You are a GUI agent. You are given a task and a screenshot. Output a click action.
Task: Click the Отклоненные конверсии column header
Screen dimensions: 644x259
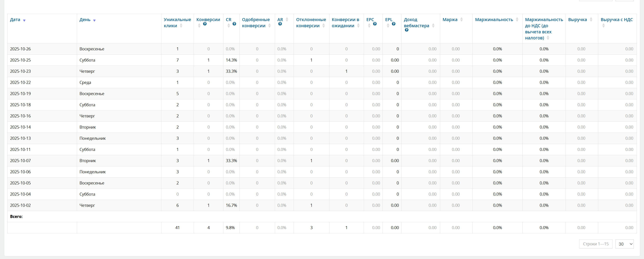tap(311, 23)
